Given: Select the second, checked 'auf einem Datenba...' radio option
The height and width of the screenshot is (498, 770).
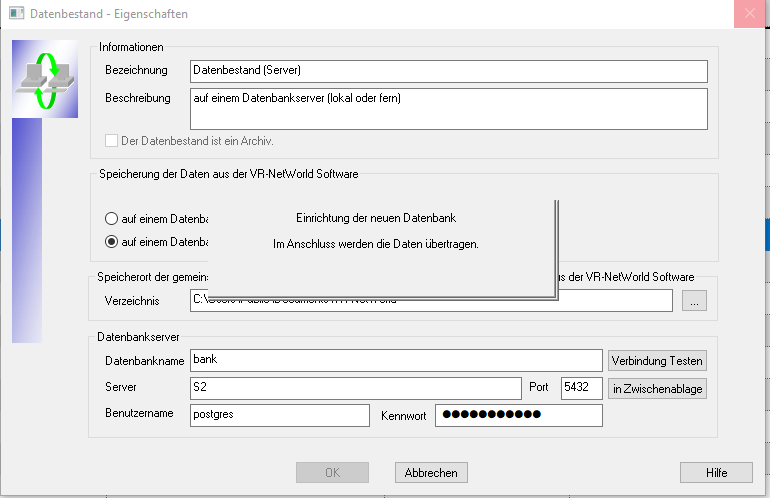Looking at the screenshot, I should pyautogui.click(x=111, y=242).
